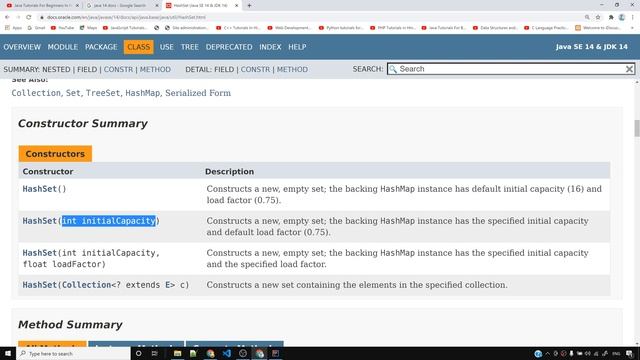This screenshot has height=360, width=640.
Task: Open the Set see-also link
Action: point(73,93)
